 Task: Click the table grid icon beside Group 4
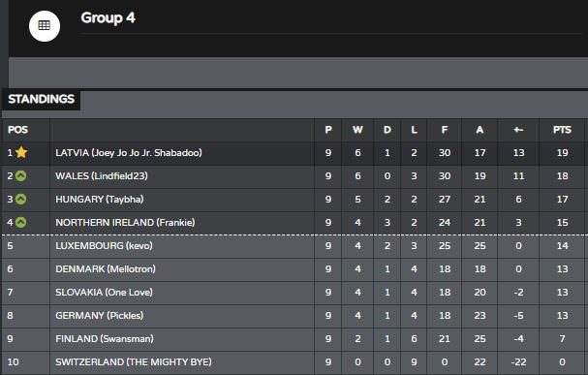45,25
